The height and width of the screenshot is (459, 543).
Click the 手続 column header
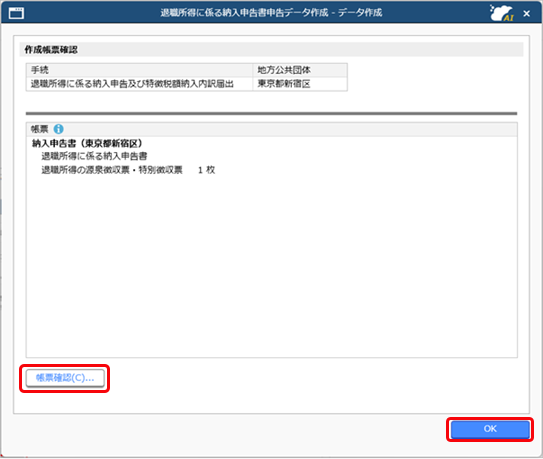pos(139,70)
